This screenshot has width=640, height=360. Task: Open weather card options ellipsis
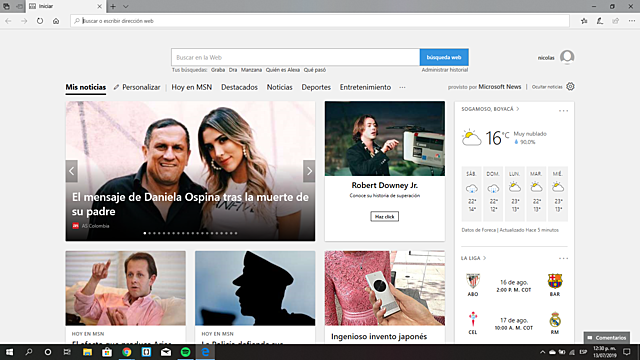(x=563, y=111)
